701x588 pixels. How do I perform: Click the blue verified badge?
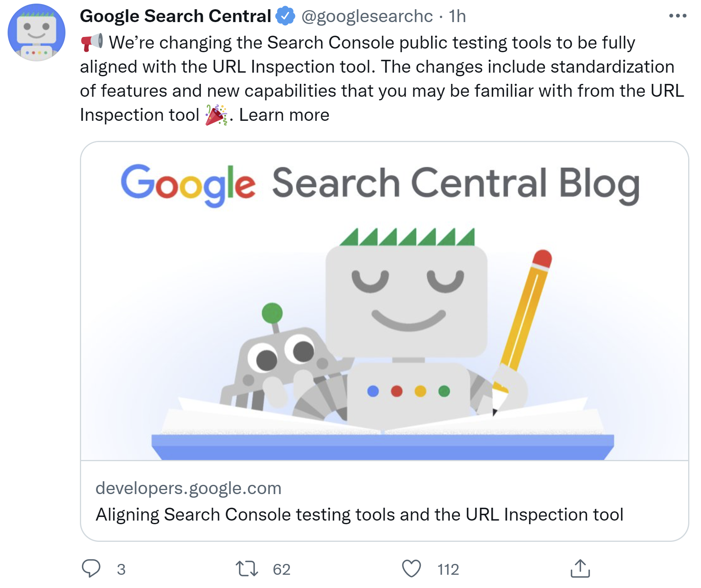click(x=285, y=16)
